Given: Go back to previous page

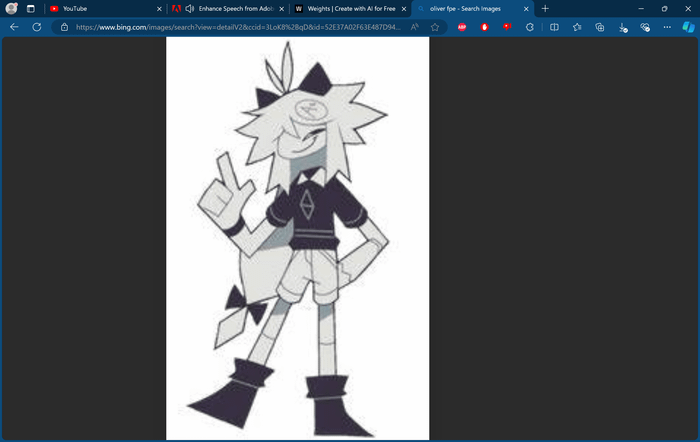Looking at the screenshot, I should click(14, 27).
